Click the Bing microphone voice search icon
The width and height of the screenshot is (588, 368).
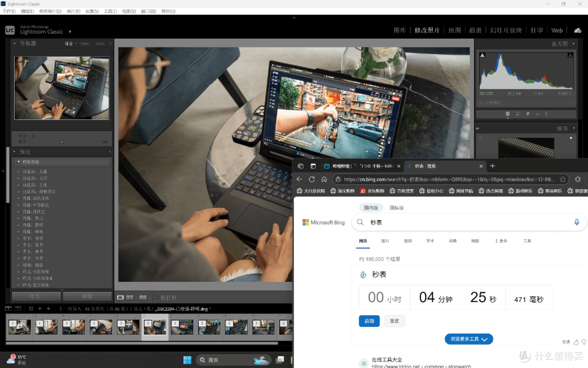coord(577,222)
